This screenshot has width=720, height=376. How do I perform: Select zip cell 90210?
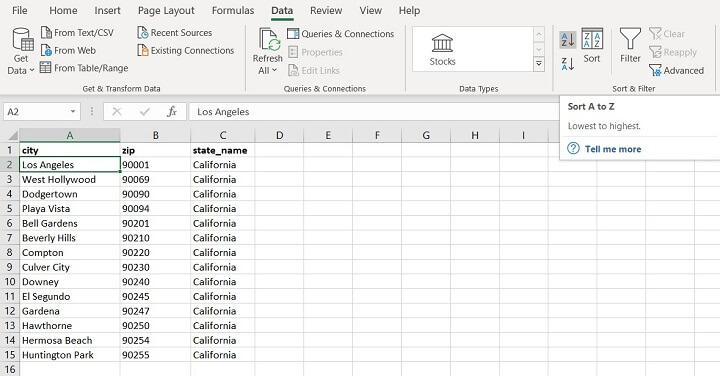[156, 238]
